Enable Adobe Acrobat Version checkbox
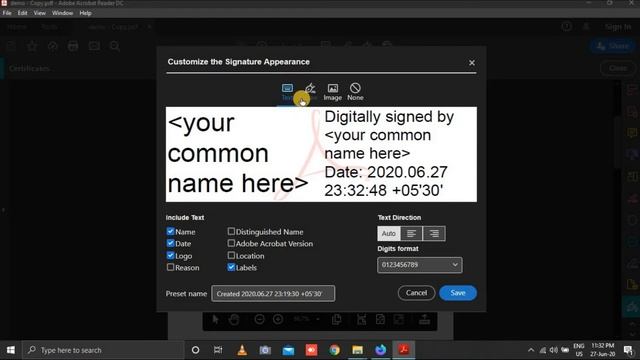Screen dimensions: 640x360 pos(231,243)
